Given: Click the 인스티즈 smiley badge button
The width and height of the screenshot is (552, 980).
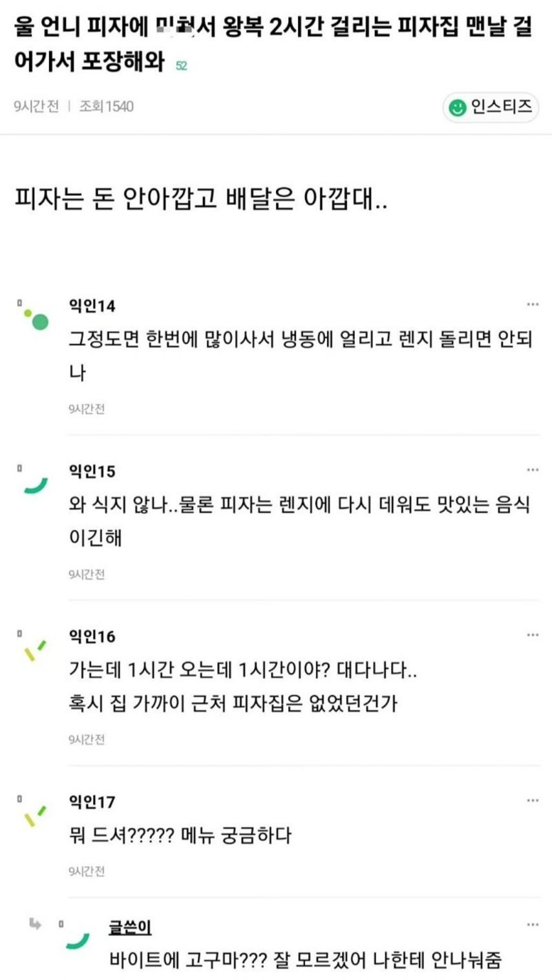Looking at the screenshot, I should [491, 107].
